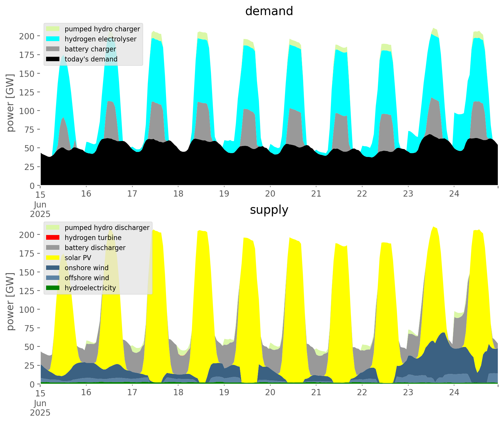Screen dimensions: 504x423
Task: Click the pumped hydro discharger legend label
Action: click(x=107, y=228)
